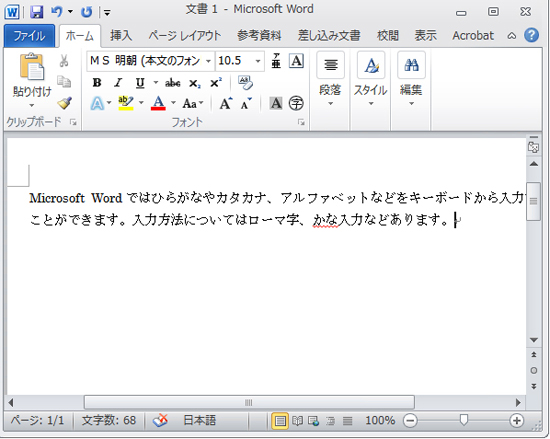Click the Copy icon in clipboard group
Image resolution: width=550 pixels, height=439 pixels.
tap(64, 81)
